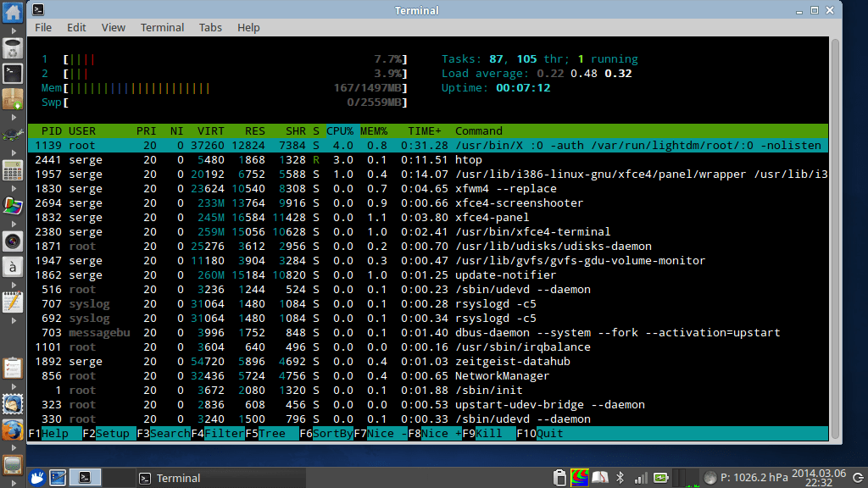Viewport: 868px width, 488px height.
Task: Click the battery status tray icon
Action: pyautogui.click(x=661, y=478)
